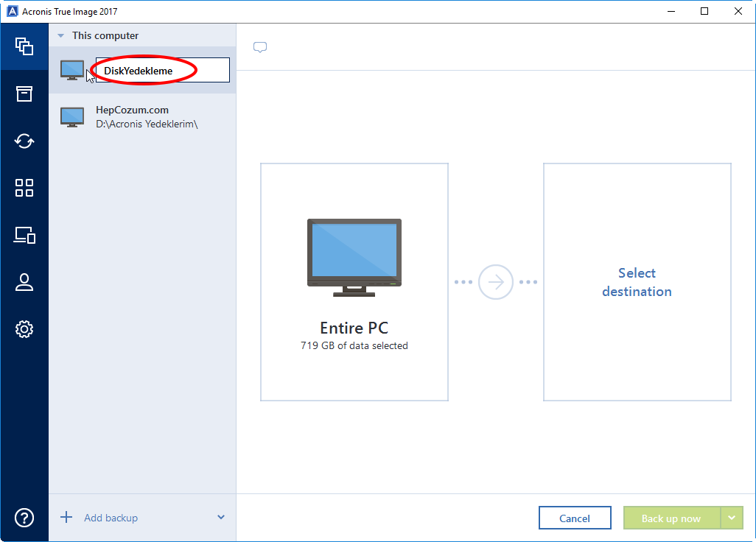Click the Acronis logo in title bar
The width and height of the screenshot is (756, 542).
tap(12, 11)
